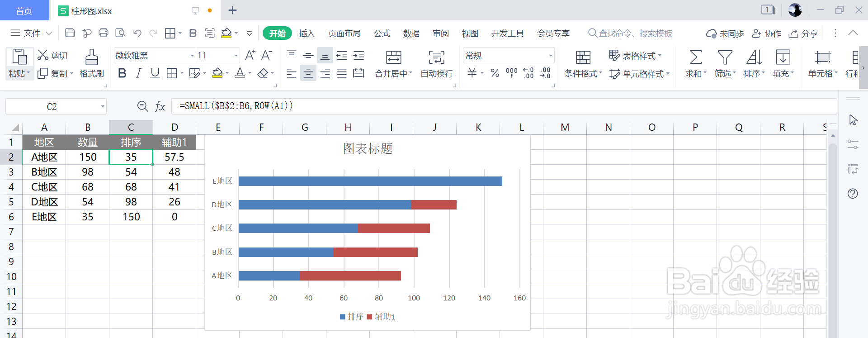Click the Redo arrow
The height and width of the screenshot is (338, 868).
(154, 33)
